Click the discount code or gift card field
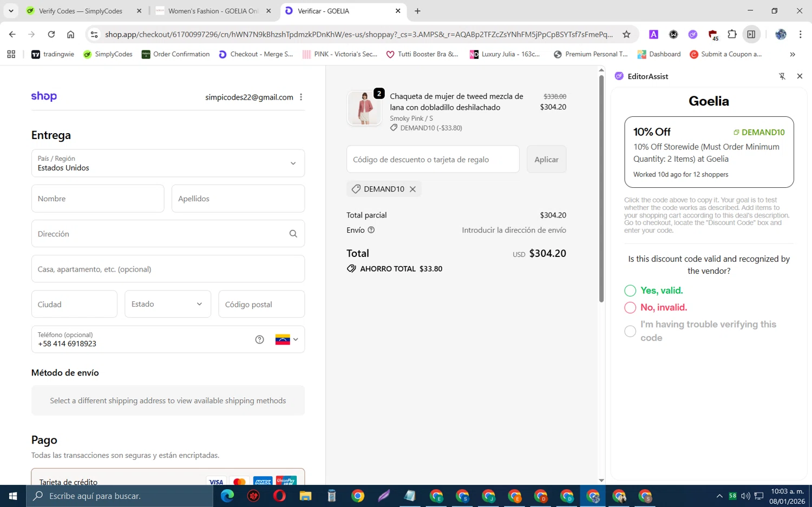This screenshot has width=812, height=507. point(433,159)
